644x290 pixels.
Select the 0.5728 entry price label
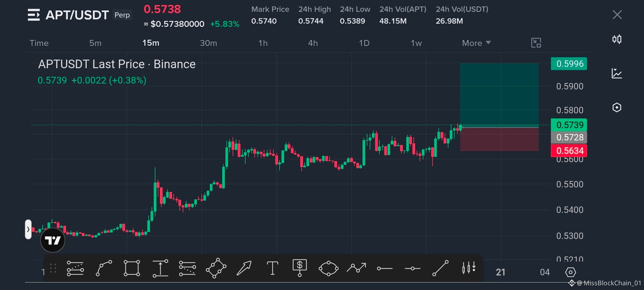tap(569, 137)
